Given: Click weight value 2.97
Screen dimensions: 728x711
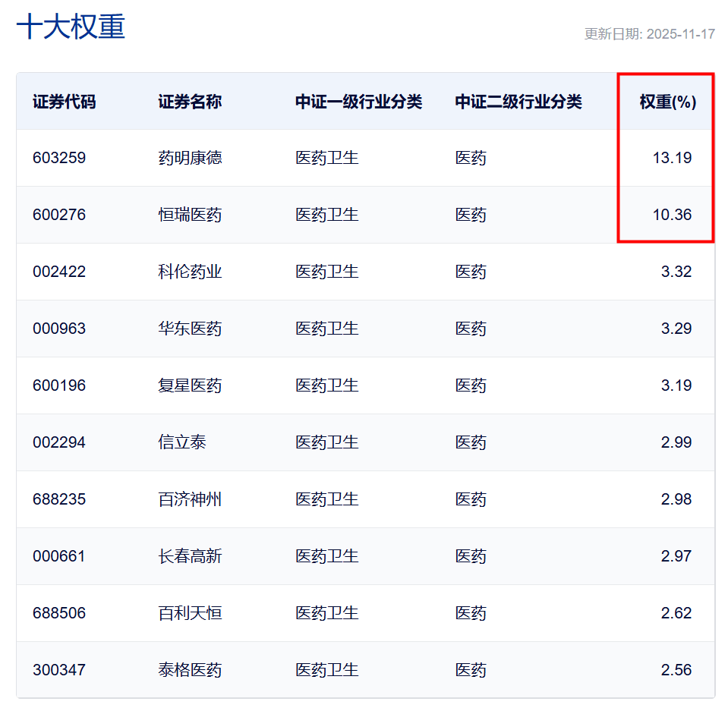Looking at the screenshot, I should tap(676, 556).
